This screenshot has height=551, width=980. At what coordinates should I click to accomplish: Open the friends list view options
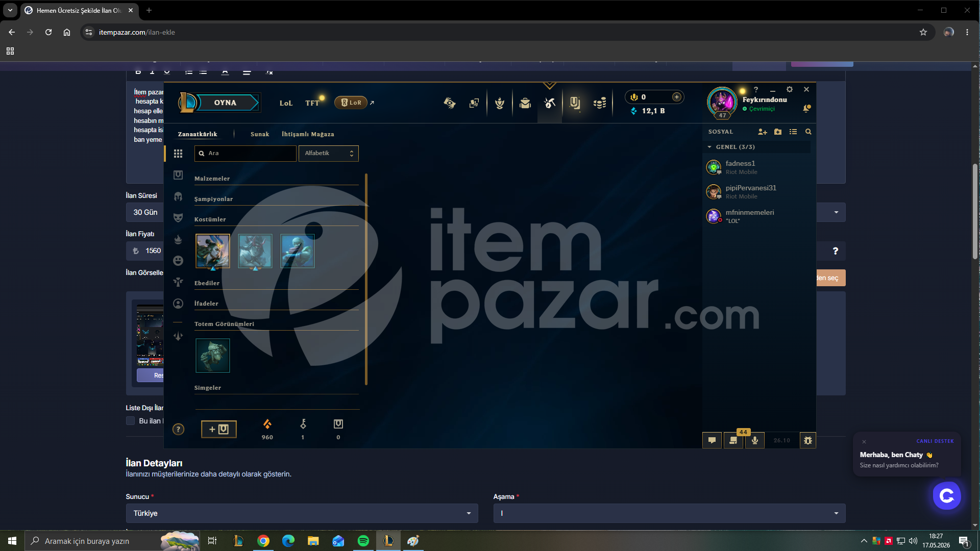[793, 132]
